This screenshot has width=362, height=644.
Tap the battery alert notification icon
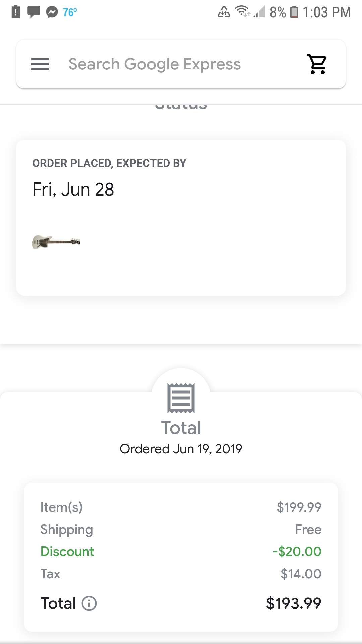[15, 12]
